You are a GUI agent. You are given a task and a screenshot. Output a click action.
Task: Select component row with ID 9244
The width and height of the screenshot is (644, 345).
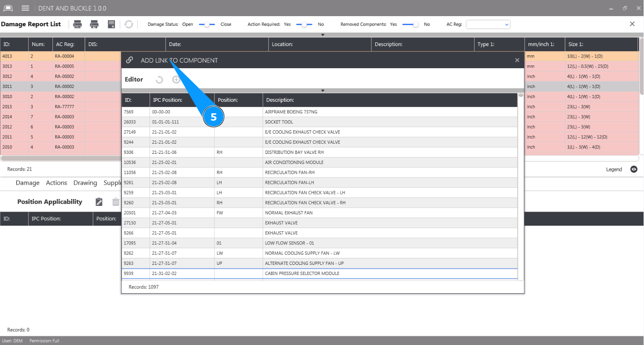click(319, 142)
